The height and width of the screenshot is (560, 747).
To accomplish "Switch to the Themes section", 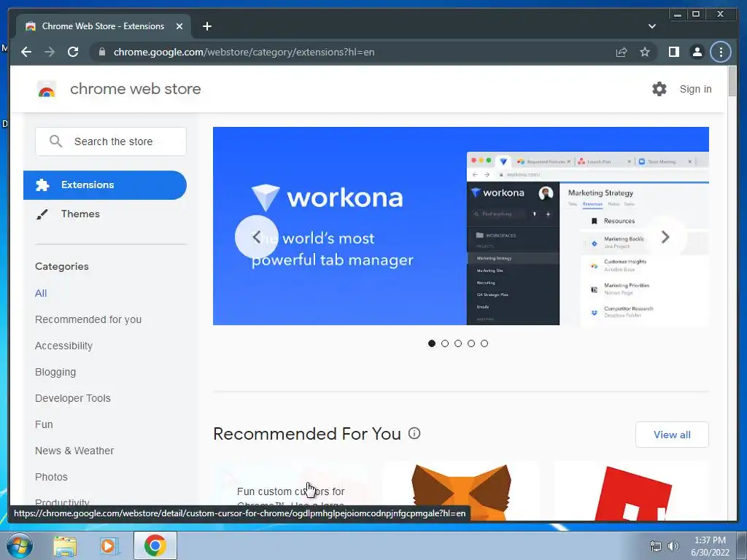I will [x=80, y=214].
